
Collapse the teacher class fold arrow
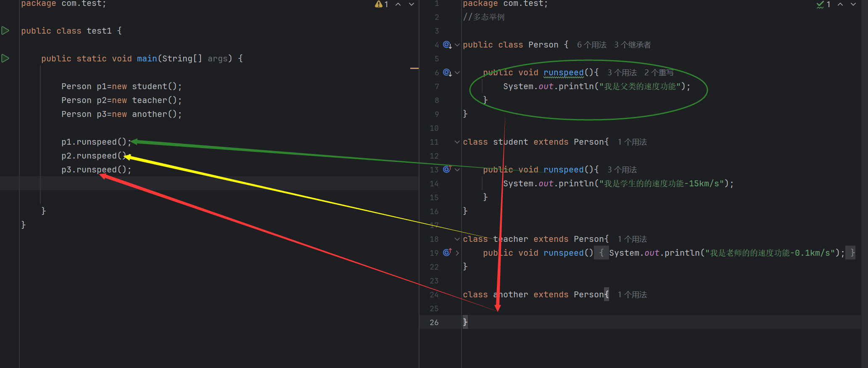coord(457,239)
